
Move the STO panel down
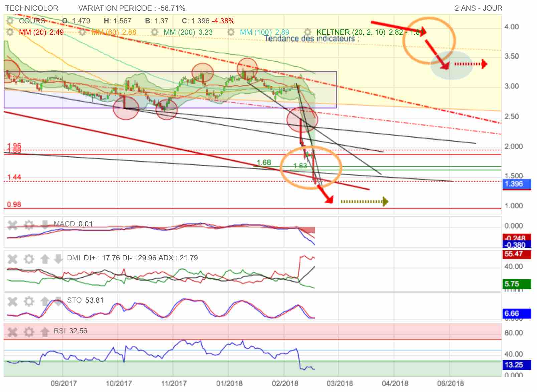pyautogui.click(x=58, y=301)
